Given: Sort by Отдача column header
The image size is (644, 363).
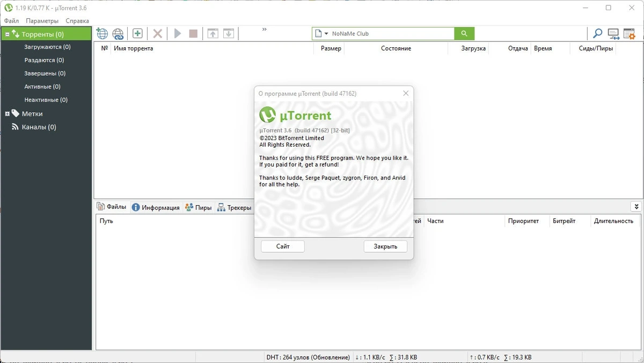Looking at the screenshot, I should coord(518,48).
